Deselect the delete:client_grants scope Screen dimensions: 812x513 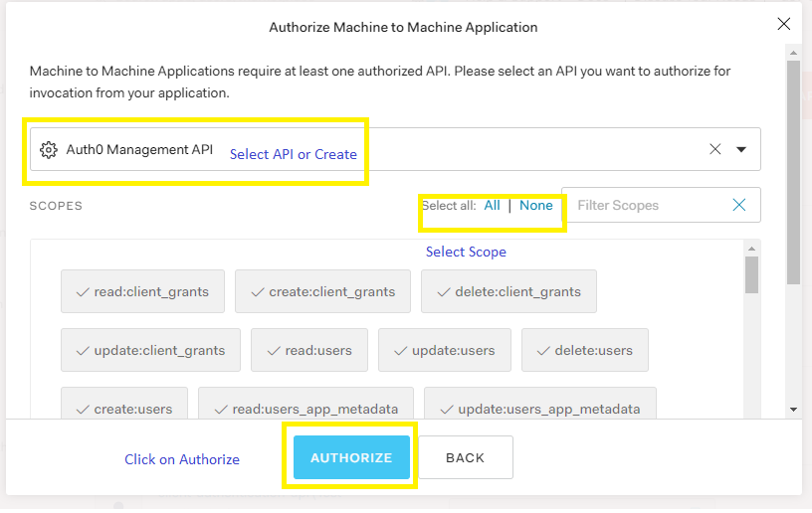[x=508, y=292]
